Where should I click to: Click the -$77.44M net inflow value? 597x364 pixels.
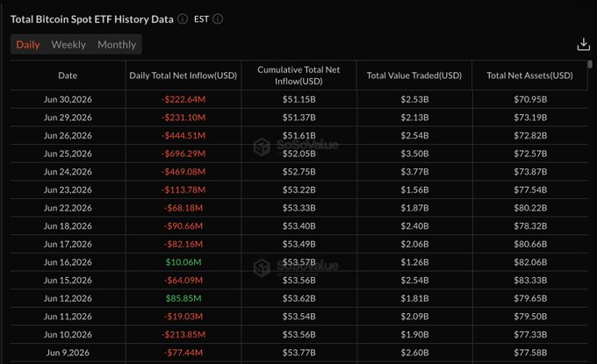(183, 353)
